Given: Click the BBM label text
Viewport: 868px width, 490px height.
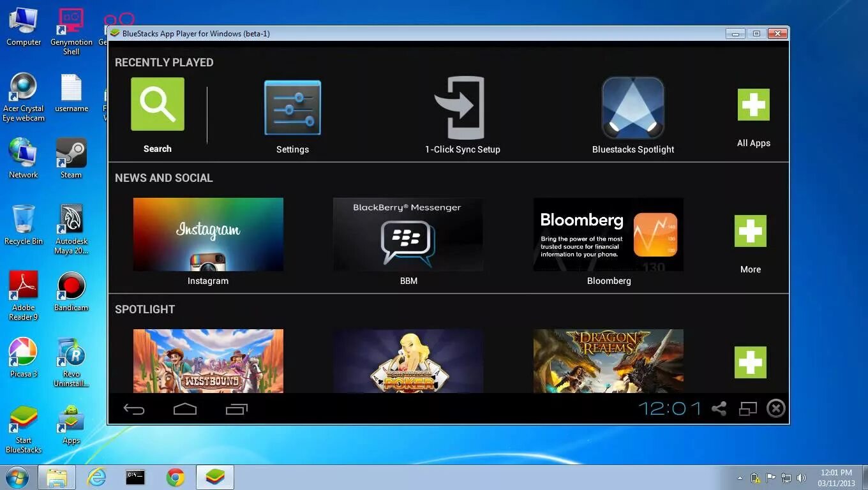Looking at the screenshot, I should (408, 281).
